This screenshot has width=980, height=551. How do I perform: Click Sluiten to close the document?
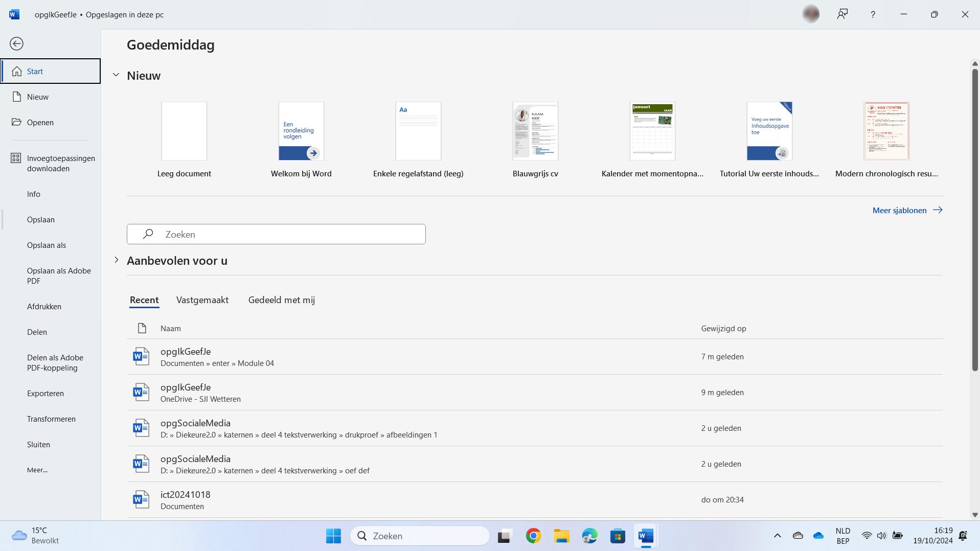coord(51,444)
